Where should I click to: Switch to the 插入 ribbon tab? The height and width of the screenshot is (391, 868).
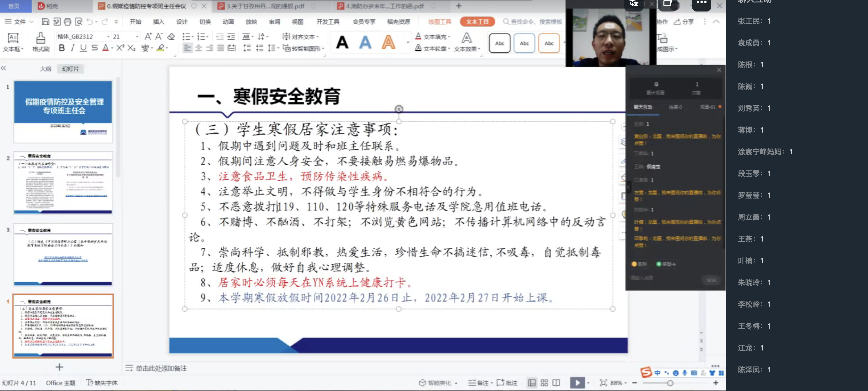point(158,21)
